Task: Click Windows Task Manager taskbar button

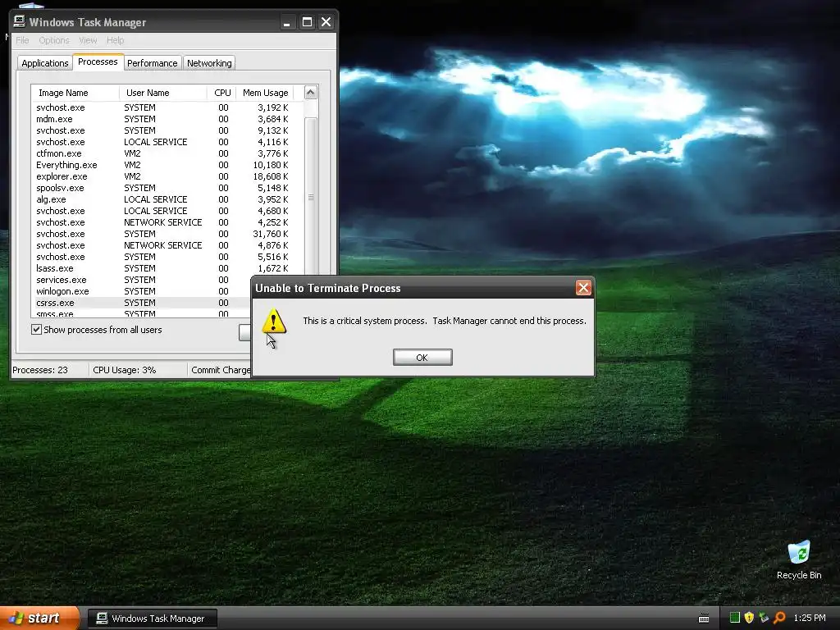Action: 153,619
